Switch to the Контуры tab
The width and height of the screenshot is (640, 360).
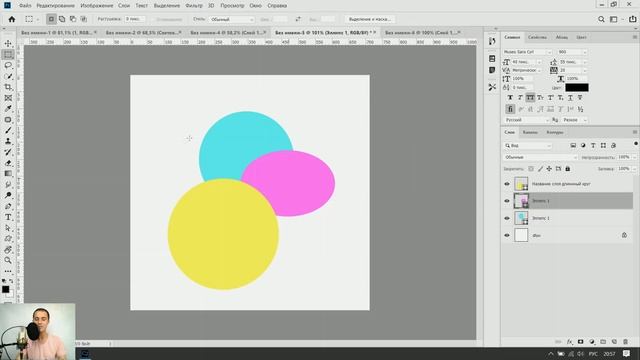[555, 132]
